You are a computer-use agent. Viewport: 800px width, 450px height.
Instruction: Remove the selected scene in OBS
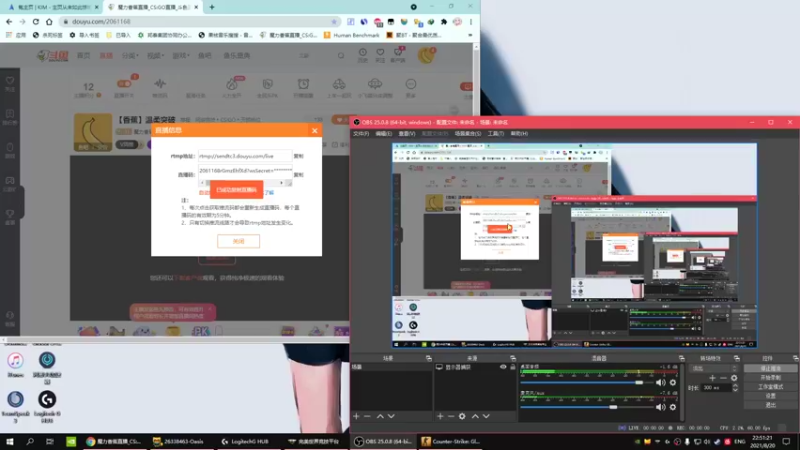(x=367, y=416)
